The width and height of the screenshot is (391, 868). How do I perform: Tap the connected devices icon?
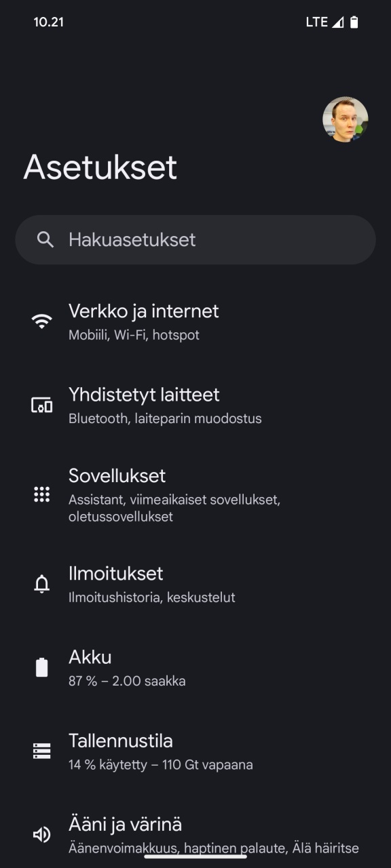(42, 406)
